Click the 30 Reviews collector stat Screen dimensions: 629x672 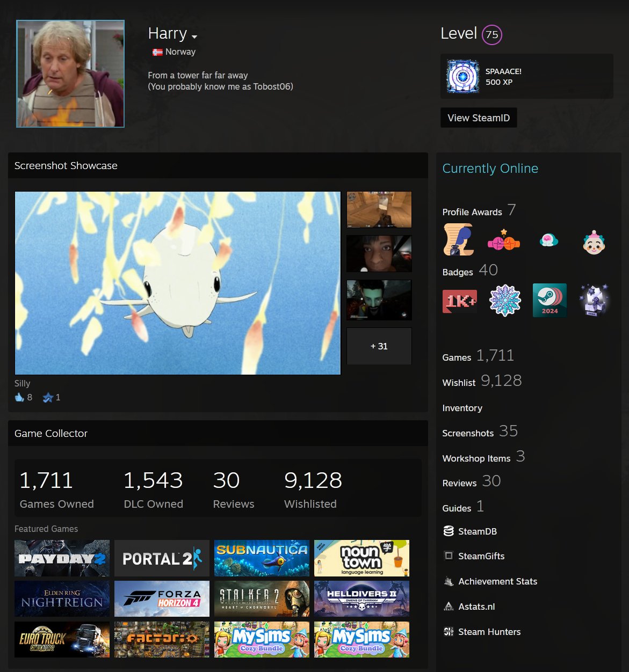click(x=234, y=489)
